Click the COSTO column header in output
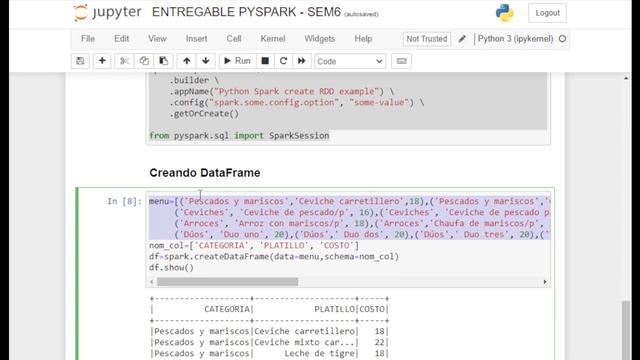The height and width of the screenshot is (360, 640). pos(372,309)
